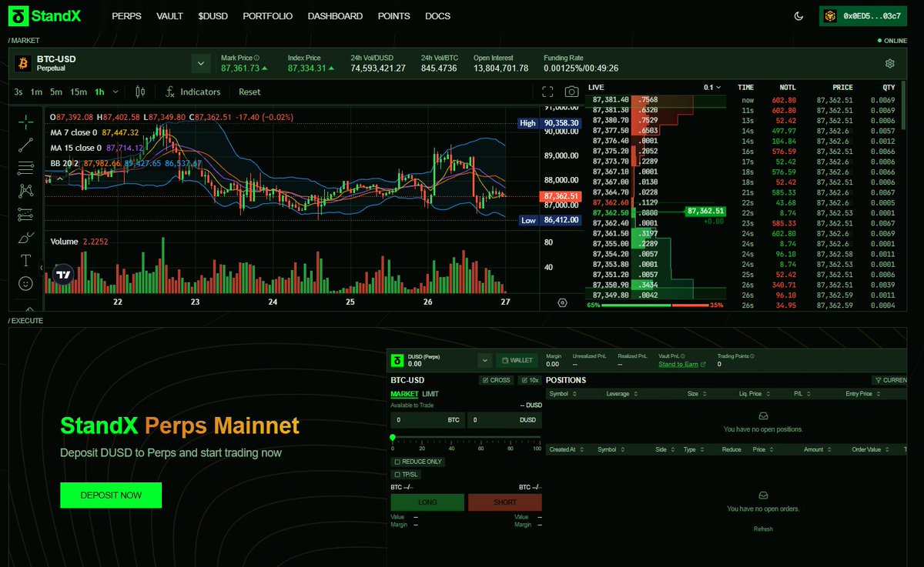Click the DEPOSIT NOW button
Image resolution: width=924 pixels, height=567 pixels.
(111, 495)
